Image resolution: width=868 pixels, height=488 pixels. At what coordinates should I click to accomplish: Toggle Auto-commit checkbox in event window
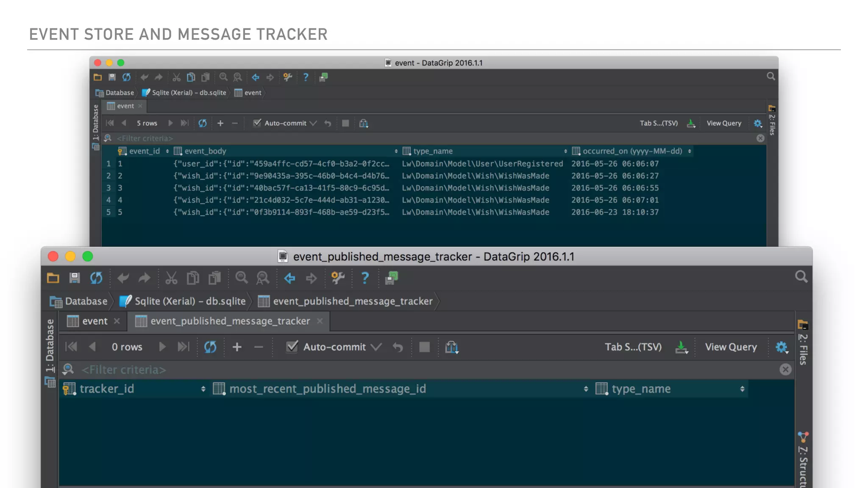(x=257, y=123)
